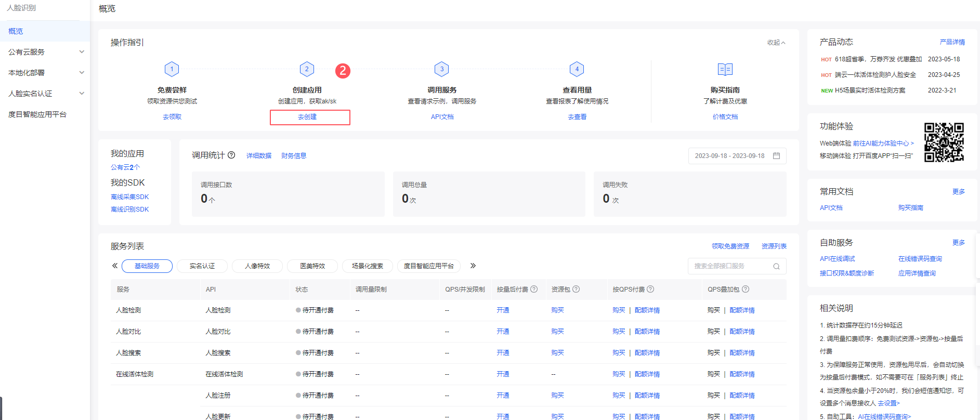Click the step 1 hexagon icon for 免费尝鲜
This screenshot has width=980, height=420.
(172, 69)
